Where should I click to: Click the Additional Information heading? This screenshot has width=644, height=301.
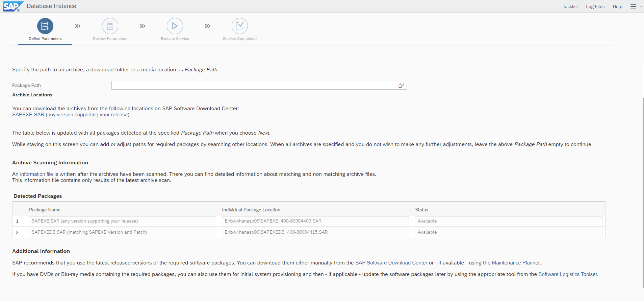[x=41, y=251]
